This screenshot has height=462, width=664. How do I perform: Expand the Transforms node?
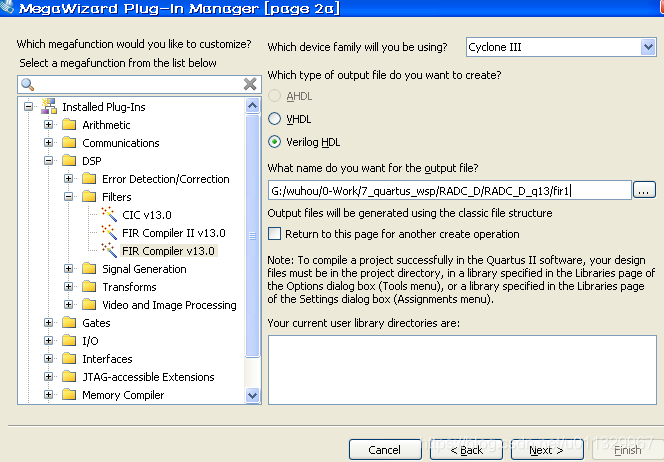point(68,286)
